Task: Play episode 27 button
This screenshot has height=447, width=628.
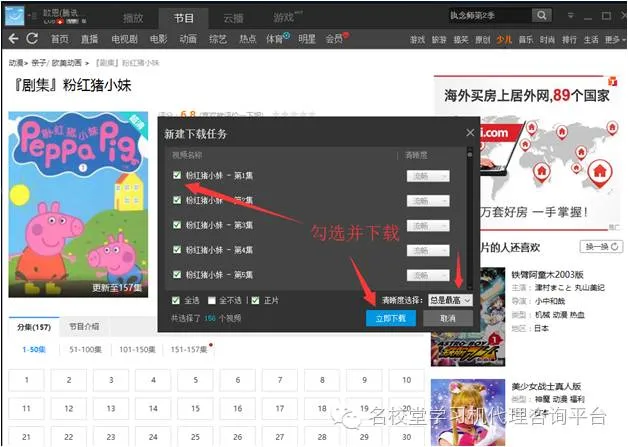Action: [280, 437]
